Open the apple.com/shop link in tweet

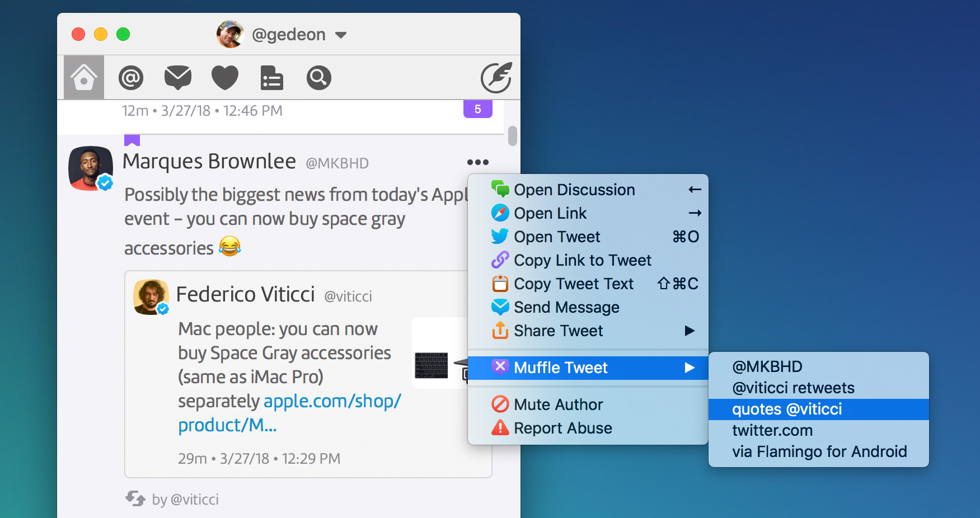tap(332, 401)
